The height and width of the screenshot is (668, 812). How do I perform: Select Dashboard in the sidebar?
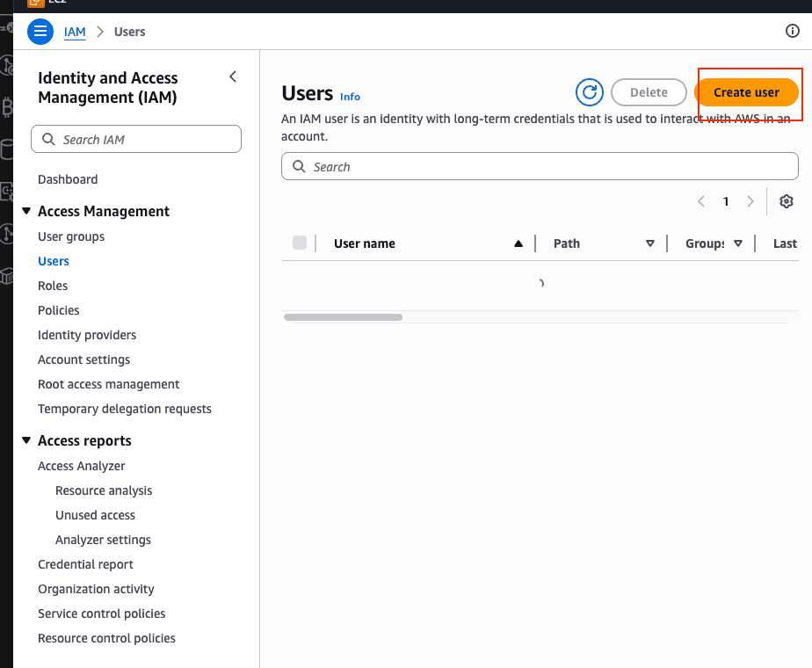(68, 179)
